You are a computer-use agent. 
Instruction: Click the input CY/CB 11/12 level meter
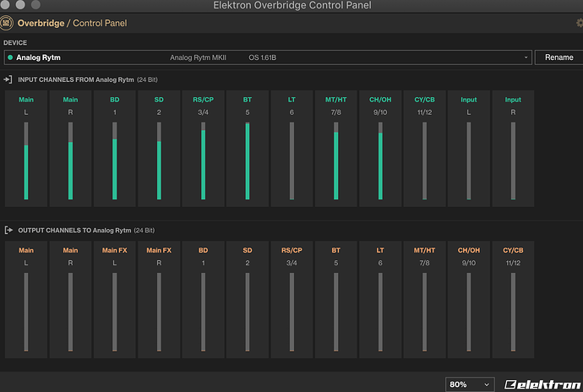425,161
